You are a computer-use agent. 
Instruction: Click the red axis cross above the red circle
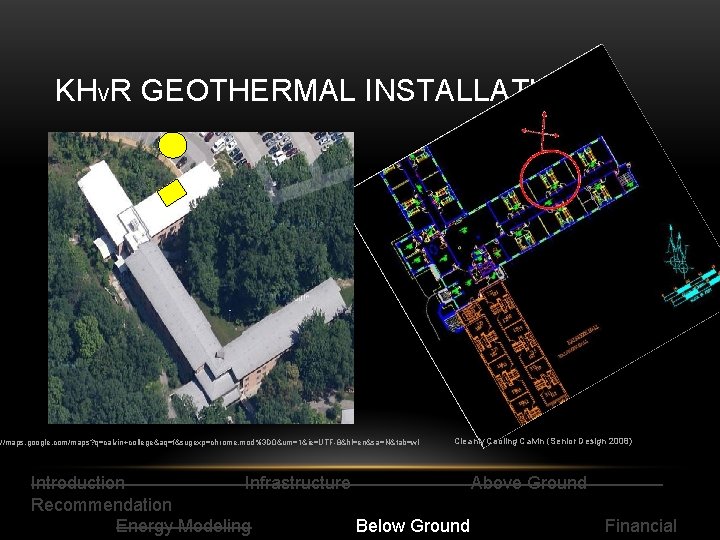click(542, 129)
